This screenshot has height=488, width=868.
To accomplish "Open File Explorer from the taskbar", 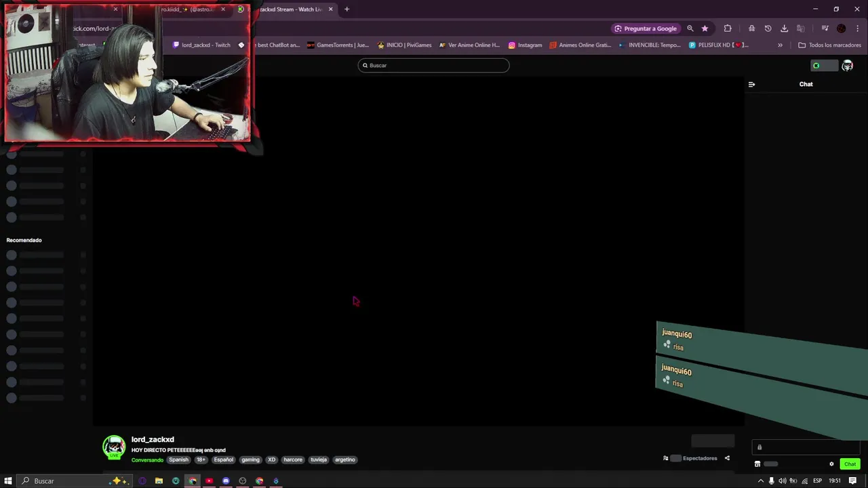I will point(159,481).
